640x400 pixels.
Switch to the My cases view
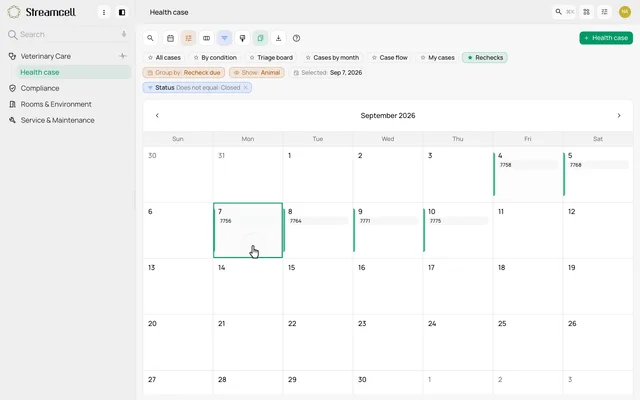(x=438, y=58)
